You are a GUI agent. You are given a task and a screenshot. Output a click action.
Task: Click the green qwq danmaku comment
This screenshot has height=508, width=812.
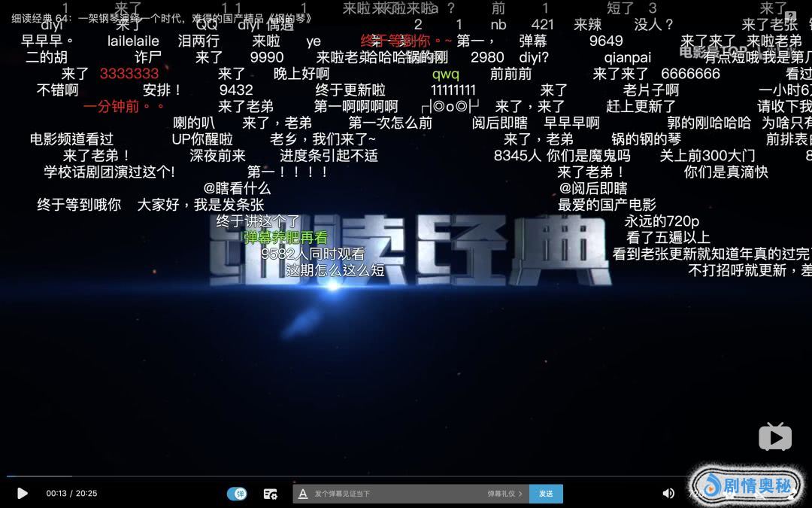click(445, 74)
